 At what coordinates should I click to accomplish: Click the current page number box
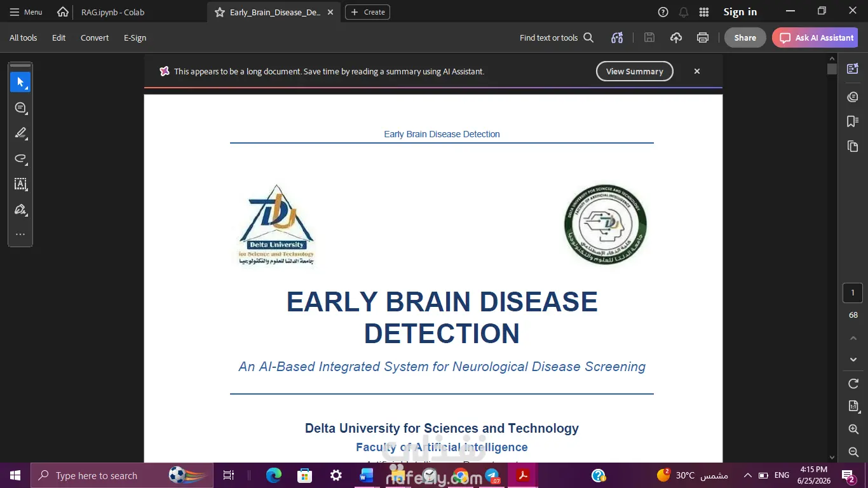(x=853, y=293)
